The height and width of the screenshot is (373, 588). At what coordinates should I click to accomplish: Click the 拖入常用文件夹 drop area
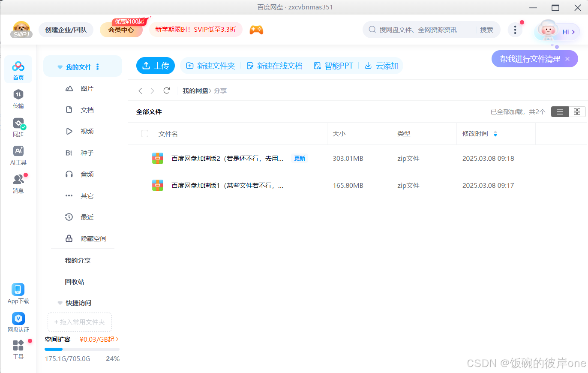[x=80, y=322]
